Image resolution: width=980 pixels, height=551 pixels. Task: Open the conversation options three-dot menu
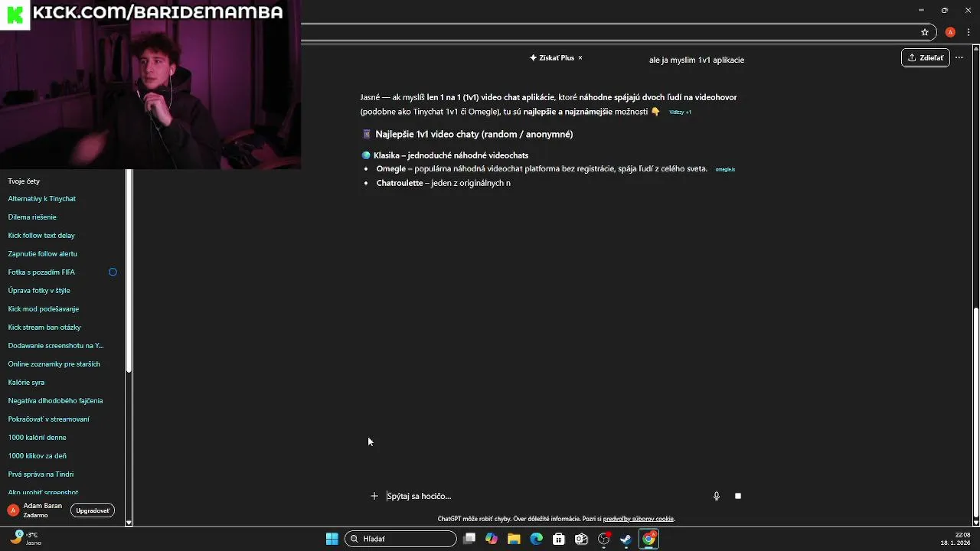(959, 57)
